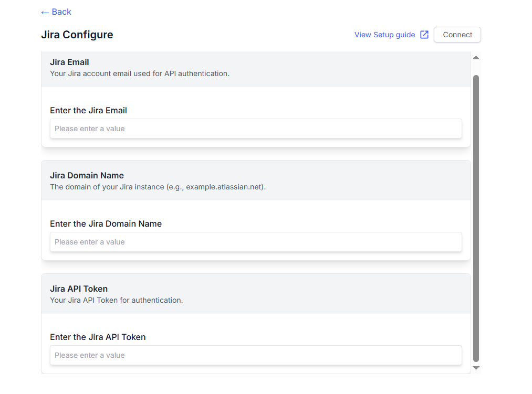The height and width of the screenshot is (394, 532).
Task: Click the 'Enter the Jira API Token' label
Action: (x=98, y=337)
